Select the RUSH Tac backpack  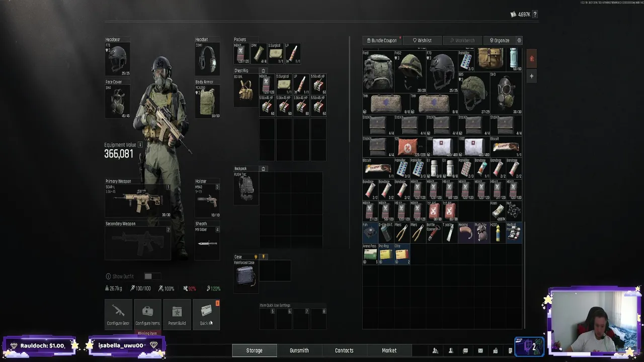[246, 188]
